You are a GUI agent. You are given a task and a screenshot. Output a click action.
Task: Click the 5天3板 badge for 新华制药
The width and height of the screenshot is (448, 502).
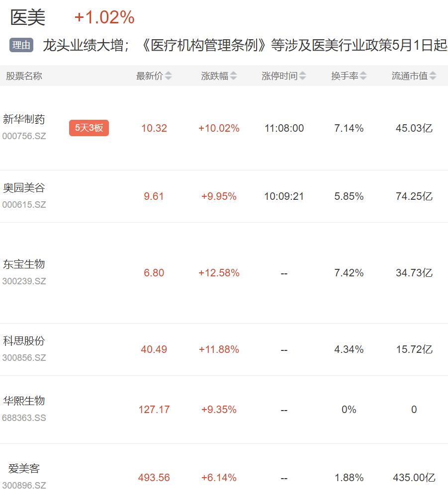coord(89,128)
